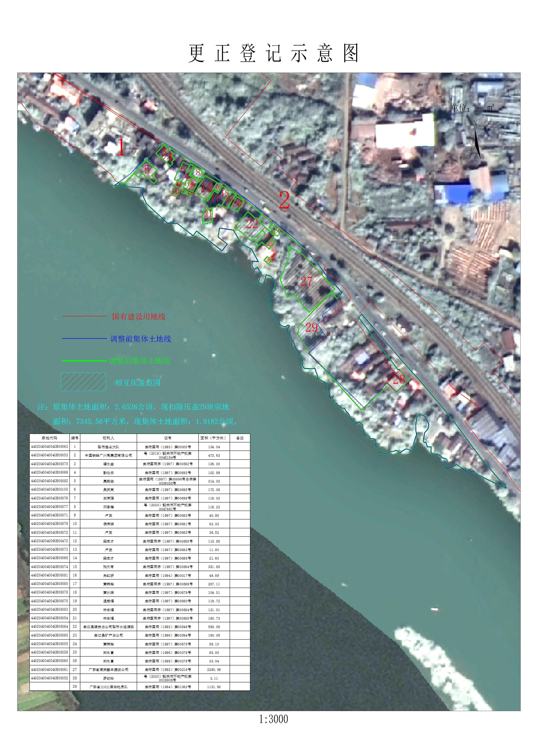This screenshot has width=535, height=756.
Task: Click parcel label 21 on the map
Action: 208,213
